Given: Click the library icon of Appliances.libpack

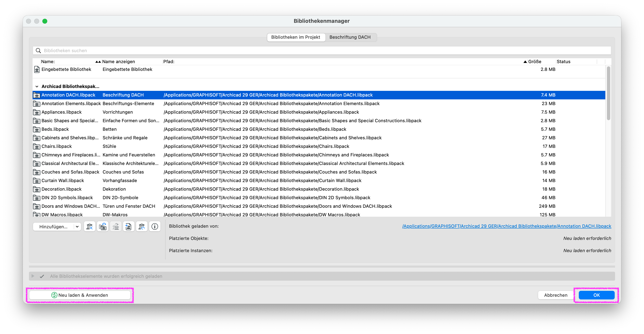Looking at the screenshot, I should 37,112.
